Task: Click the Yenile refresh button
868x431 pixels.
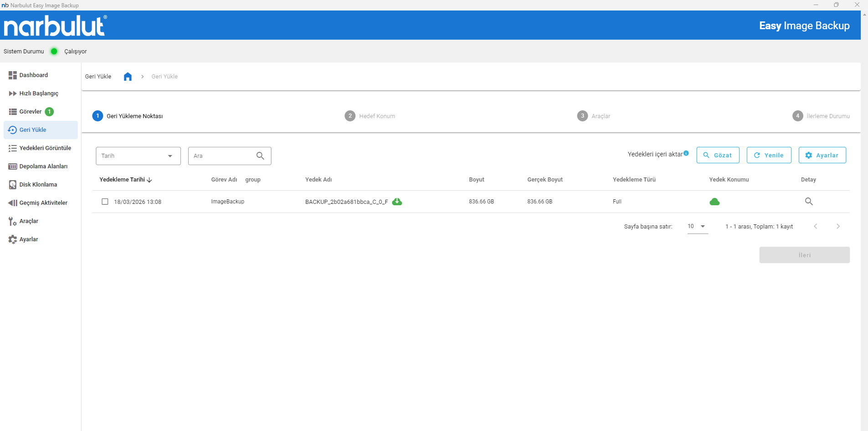Action: coord(769,156)
